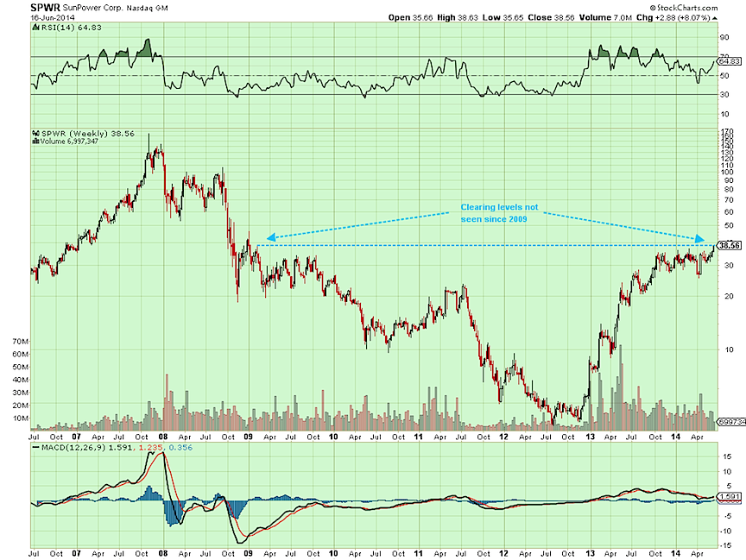The image size is (746, 560).
Task: Click the Nasdaq GM exchange label
Action: point(147,8)
